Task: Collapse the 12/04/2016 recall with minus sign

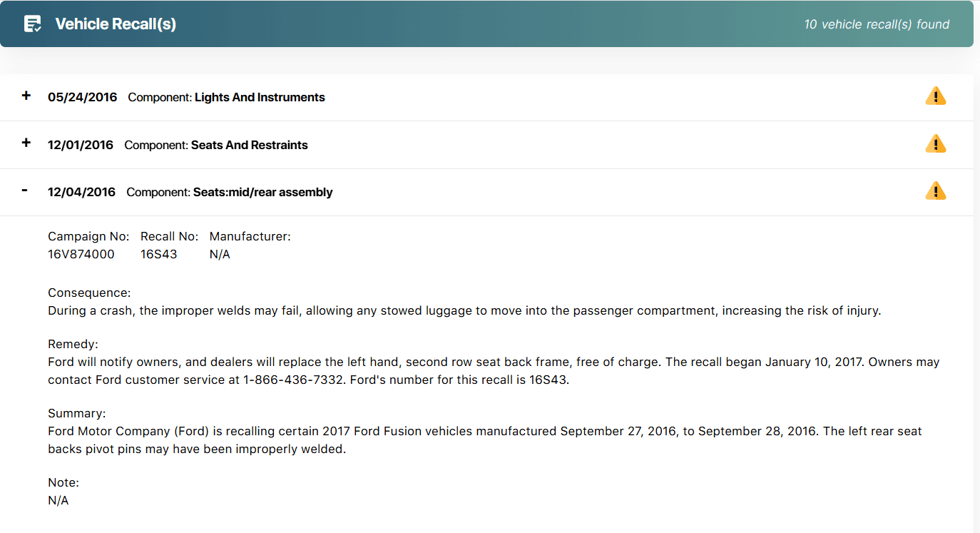Action: pos(25,191)
